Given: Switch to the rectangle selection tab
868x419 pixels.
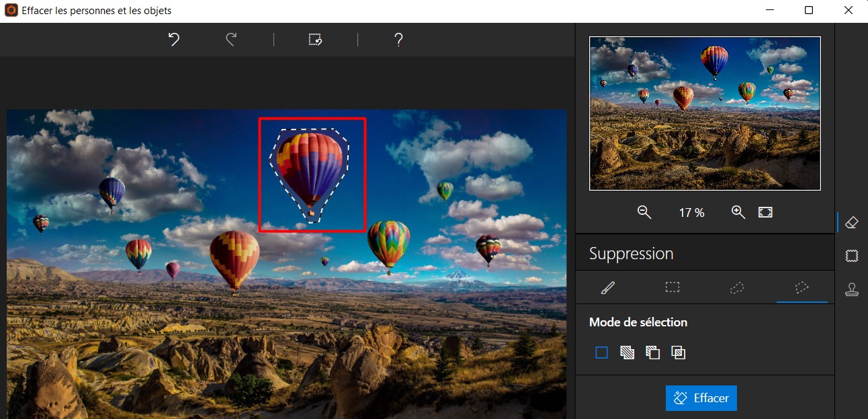Looking at the screenshot, I should point(672,287).
